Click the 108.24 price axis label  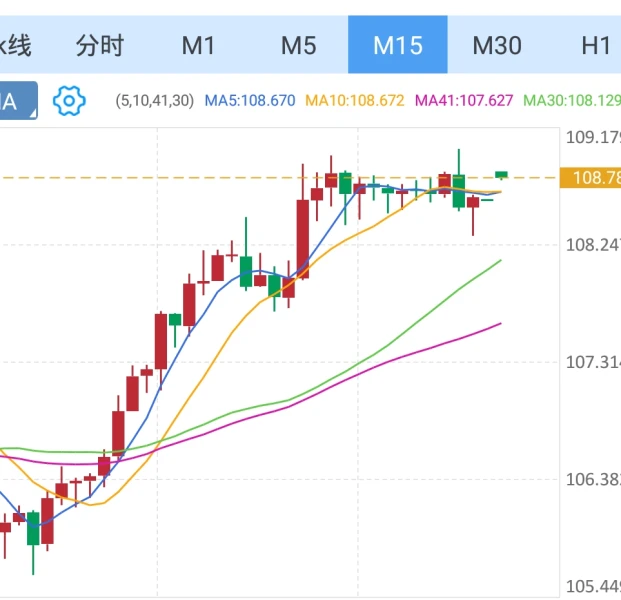[x=592, y=244]
